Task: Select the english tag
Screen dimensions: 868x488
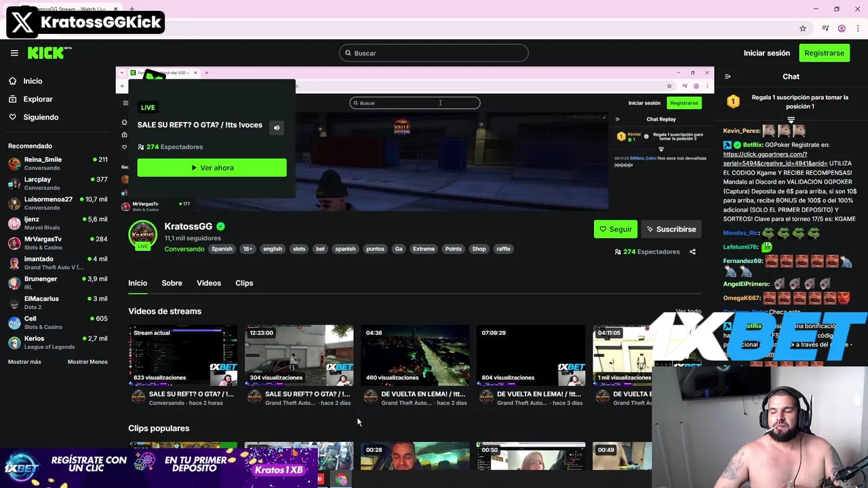Action: click(273, 249)
